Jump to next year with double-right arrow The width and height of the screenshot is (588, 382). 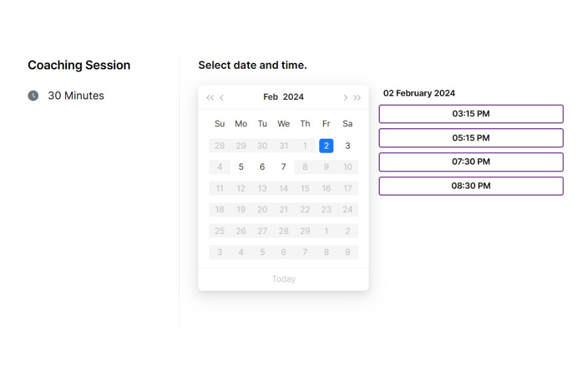click(357, 98)
